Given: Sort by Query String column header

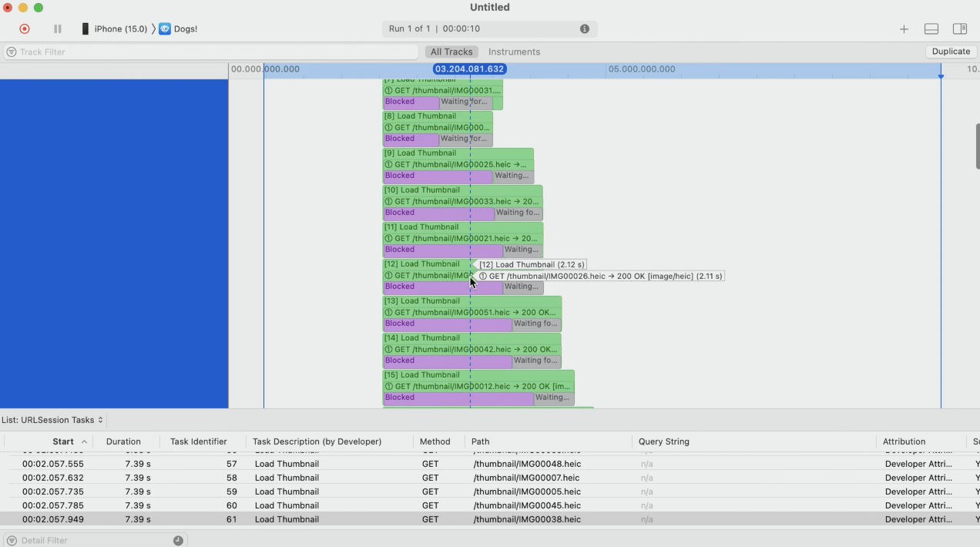Looking at the screenshot, I should tap(663, 441).
